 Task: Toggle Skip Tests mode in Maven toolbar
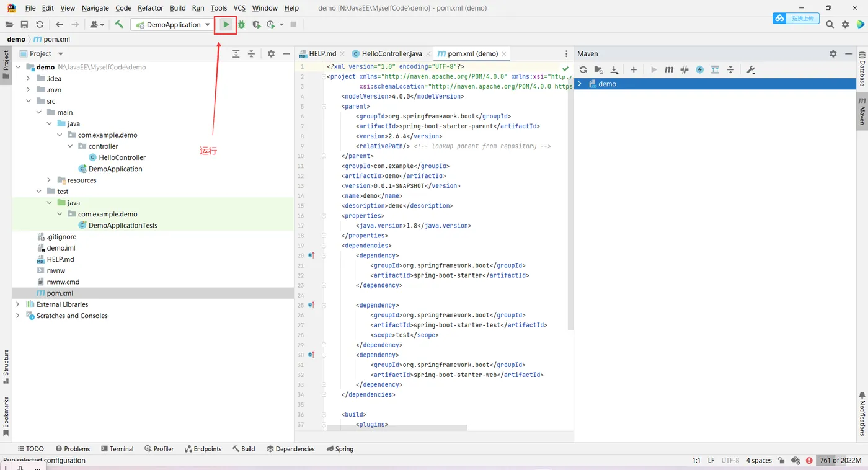click(x=700, y=70)
